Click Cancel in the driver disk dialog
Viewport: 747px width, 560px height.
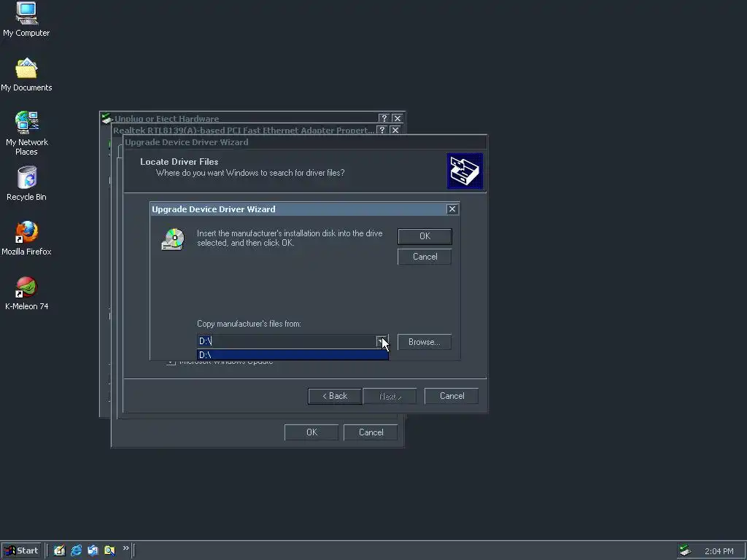tap(425, 257)
